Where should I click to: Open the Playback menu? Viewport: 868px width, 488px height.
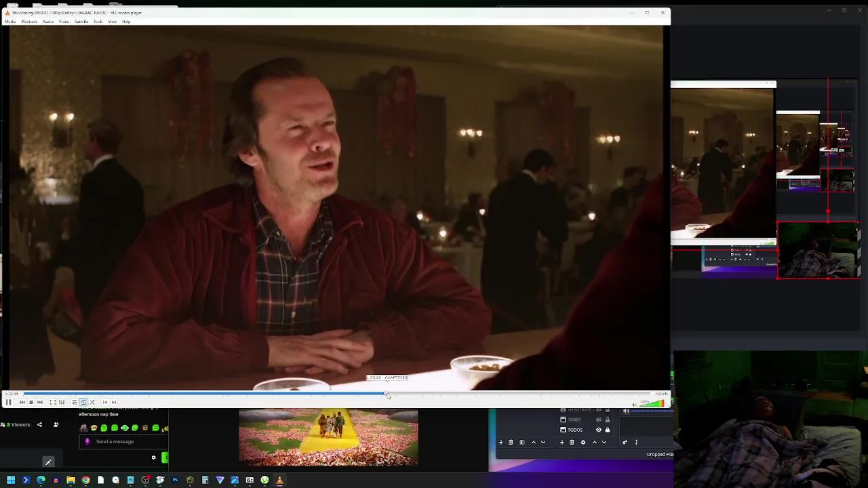[29, 22]
